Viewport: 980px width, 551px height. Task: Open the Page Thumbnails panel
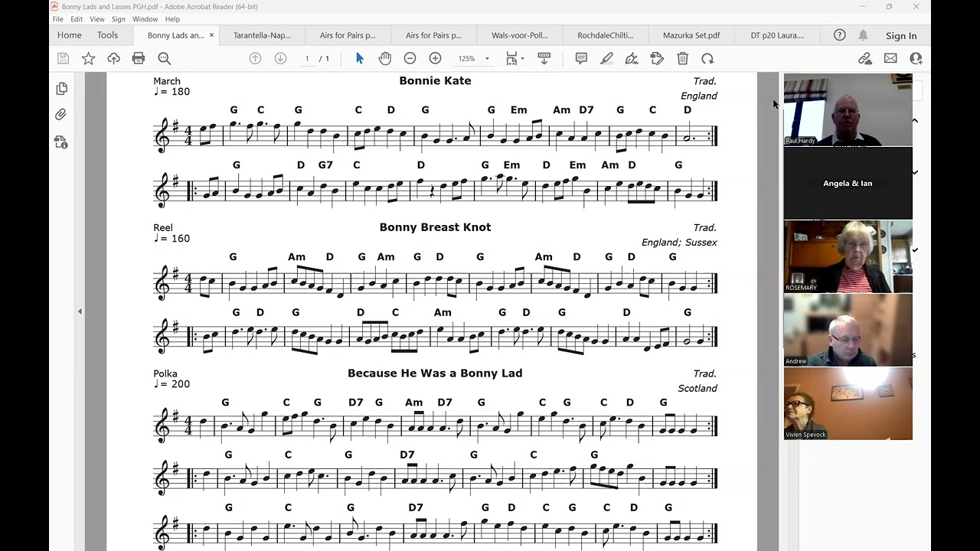(x=61, y=89)
